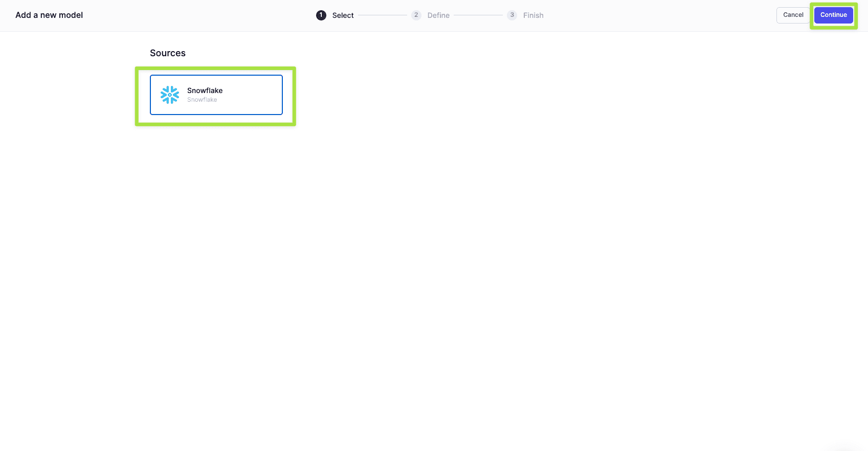This screenshot has width=868, height=451.
Task: Click the Continue button
Action: (x=833, y=15)
